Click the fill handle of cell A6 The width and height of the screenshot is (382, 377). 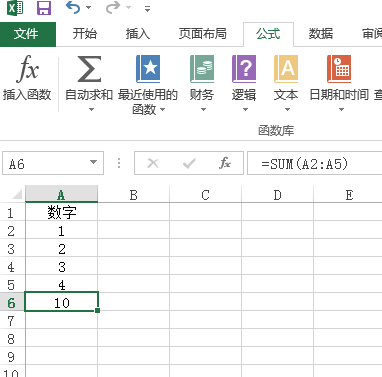click(x=97, y=310)
